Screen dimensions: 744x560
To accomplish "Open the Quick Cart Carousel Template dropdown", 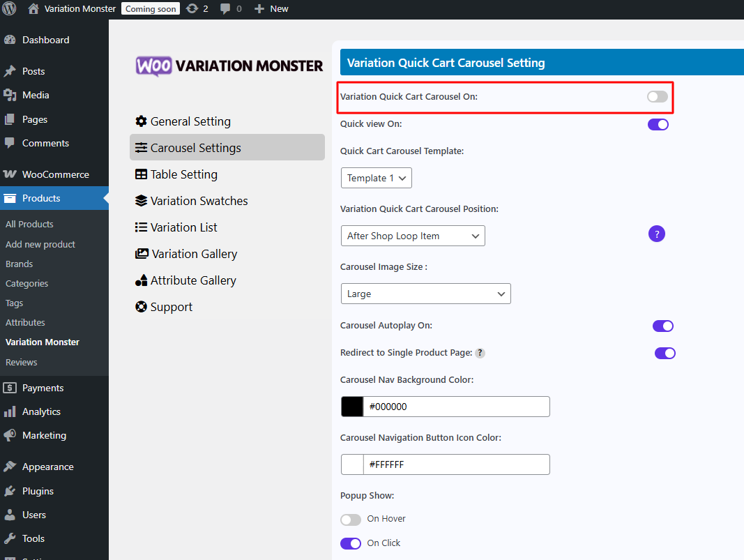I will coord(377,178).
